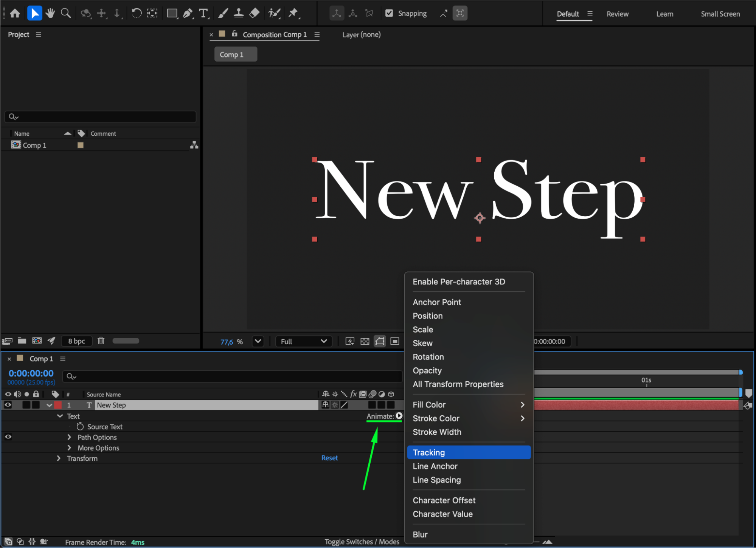Click the Home icon
756x548 pixels.
15,14
